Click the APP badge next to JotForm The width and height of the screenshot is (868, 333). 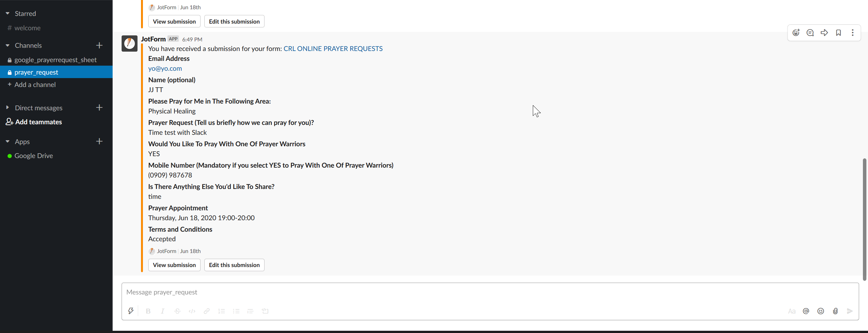173,39
